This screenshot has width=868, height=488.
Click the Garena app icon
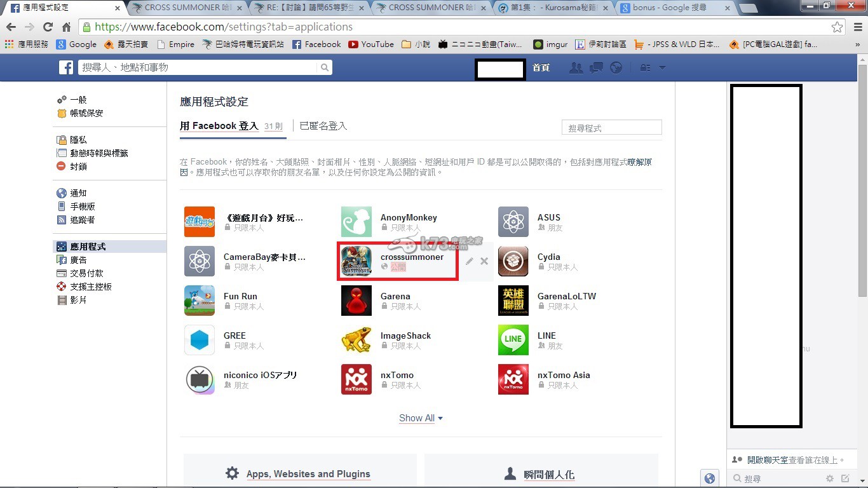(x=356, y=301)
